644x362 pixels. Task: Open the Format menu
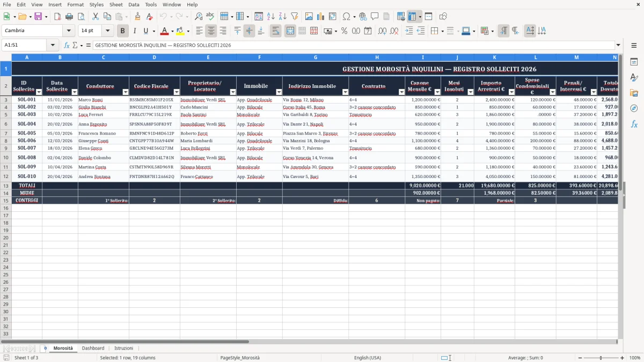[75, 4]
